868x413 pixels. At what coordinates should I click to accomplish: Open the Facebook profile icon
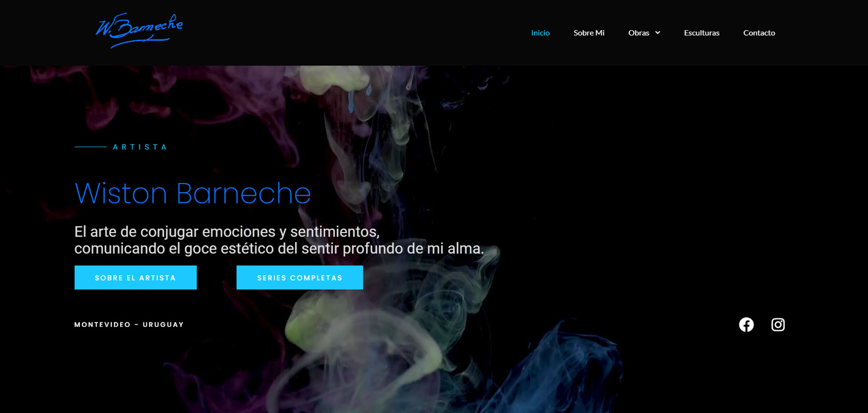(x=746, y=325)
